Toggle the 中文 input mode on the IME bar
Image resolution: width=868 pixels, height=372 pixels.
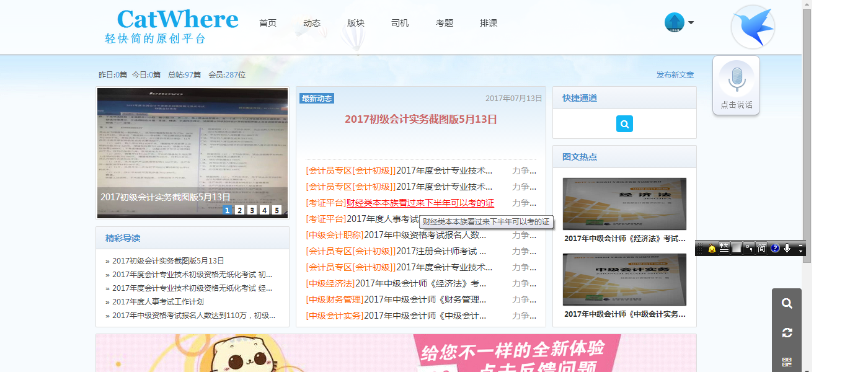[x=724, y=249]
